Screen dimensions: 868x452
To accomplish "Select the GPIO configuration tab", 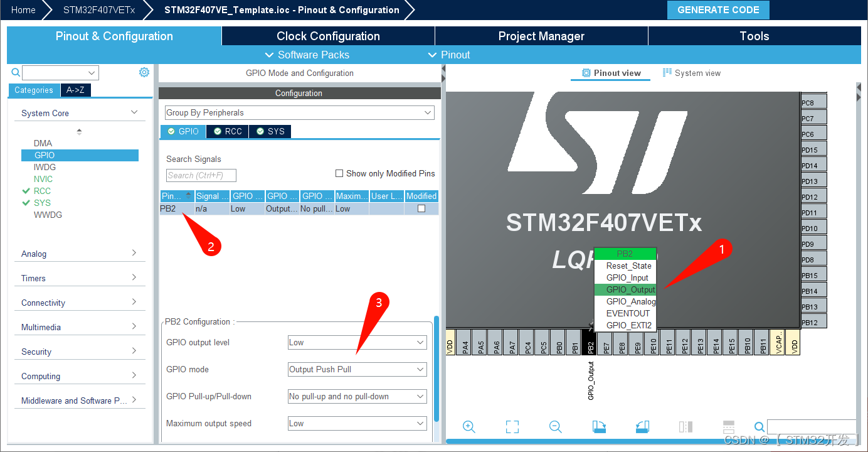I will [x=183, y=131].
